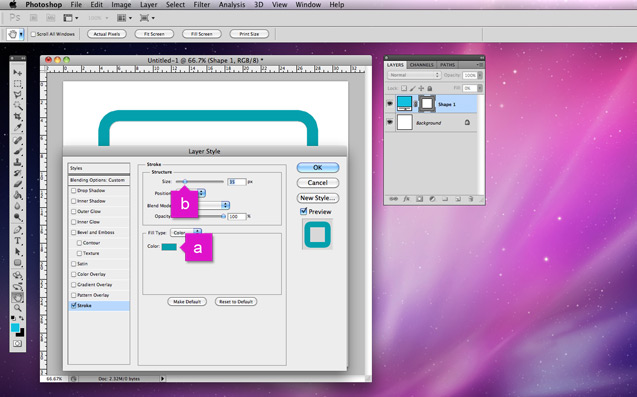637x397 pixels.
Task: Click the Reset to Default button
Action: (236, 302)
